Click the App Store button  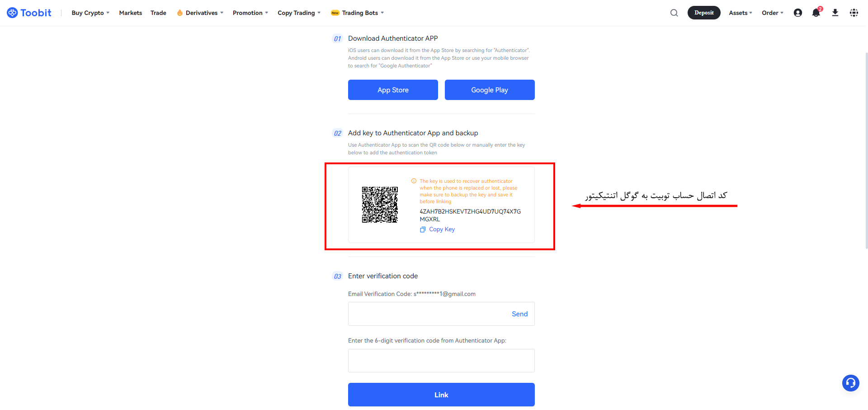[x=393, y=90]
